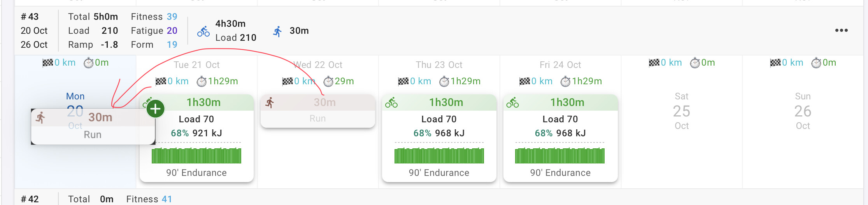Viewport: 868px width, 205px height.
Task: Open Friday's green power chart thumbnail
Action: (x=560, y=156)
